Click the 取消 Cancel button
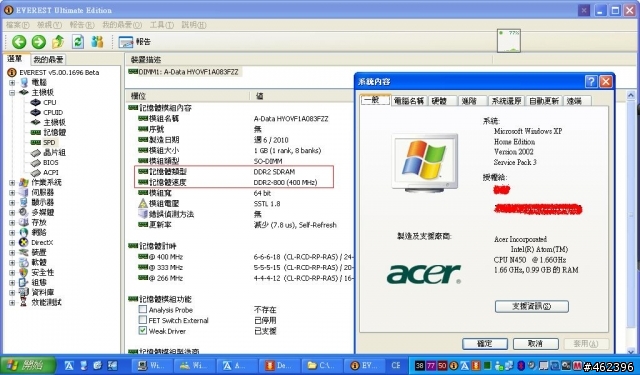The height and width of the screenshot is (375, 640). pos(535,344)
